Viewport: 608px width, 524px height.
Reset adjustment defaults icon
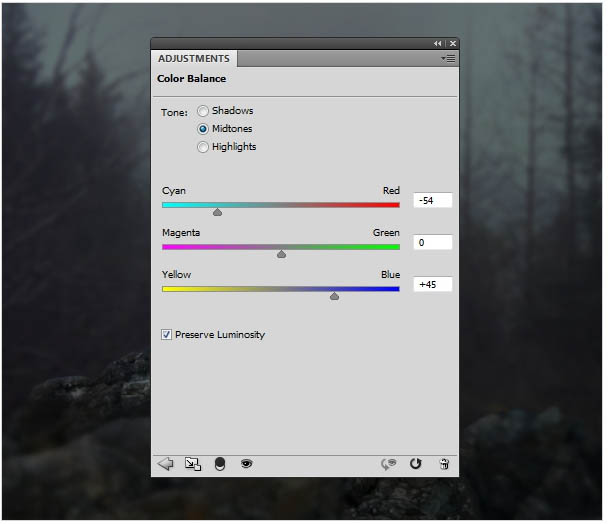416,463
